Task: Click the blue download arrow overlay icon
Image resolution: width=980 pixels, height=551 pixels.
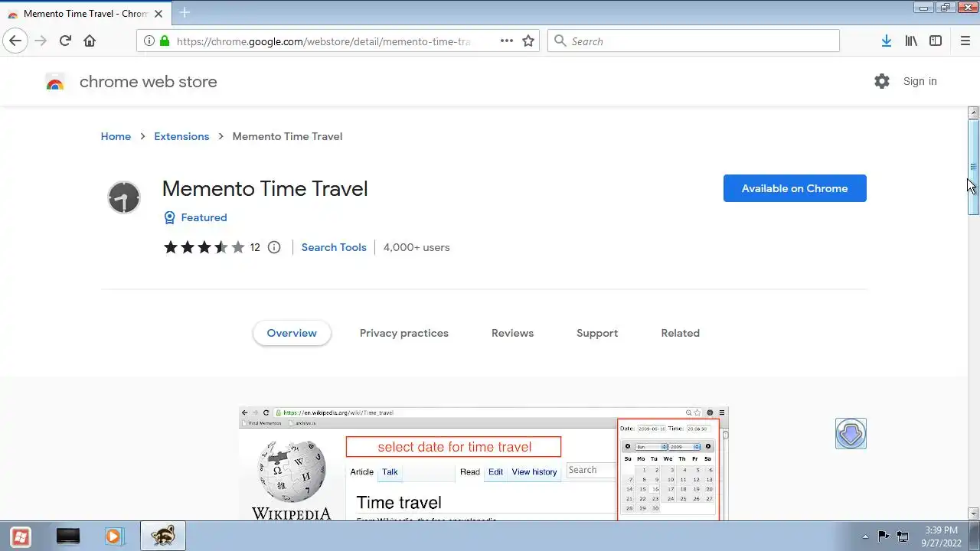Action: [851, 434]
